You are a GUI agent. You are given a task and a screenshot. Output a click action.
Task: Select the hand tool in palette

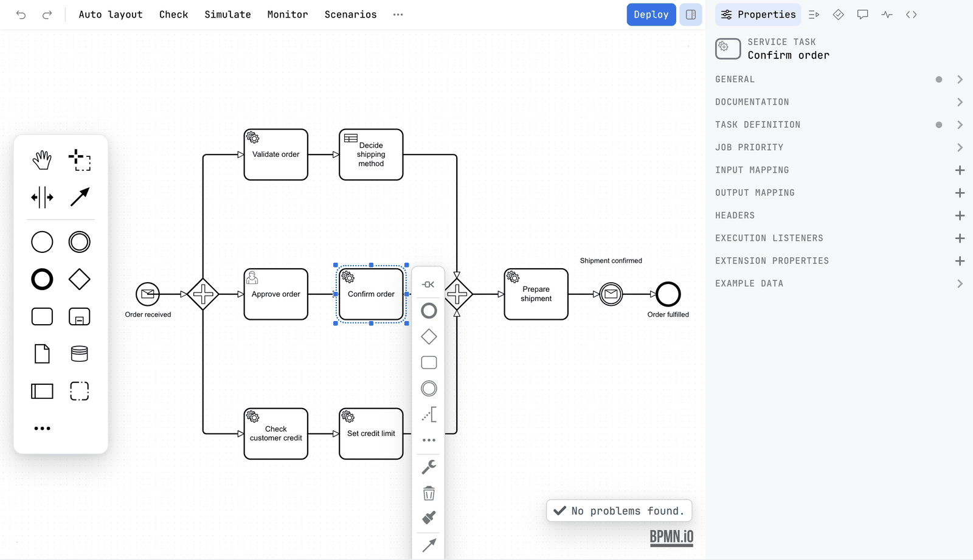click(42, 161)
